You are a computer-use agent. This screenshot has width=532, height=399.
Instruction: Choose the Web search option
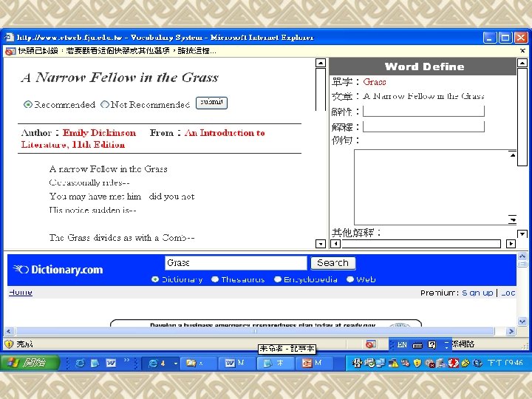point(350,279)
